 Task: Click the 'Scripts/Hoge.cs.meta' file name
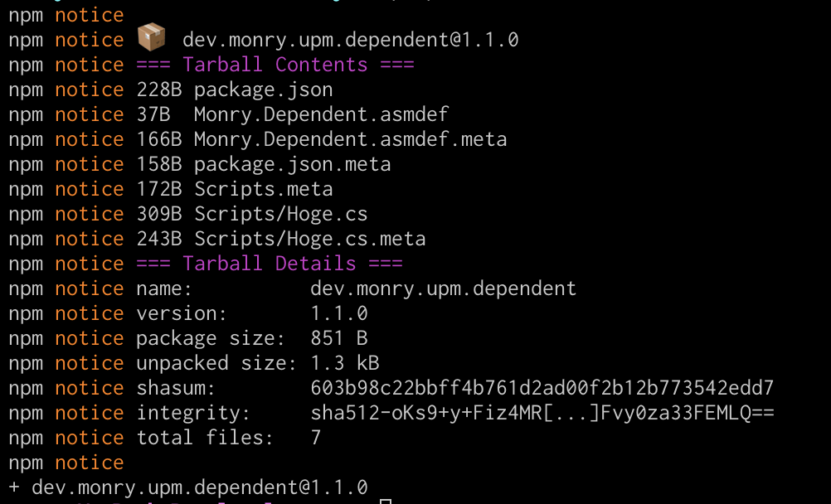click(x=309, y=239)
